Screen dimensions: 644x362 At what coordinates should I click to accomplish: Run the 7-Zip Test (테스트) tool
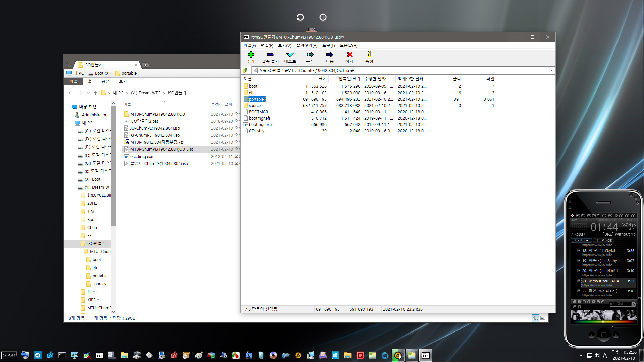290,55
